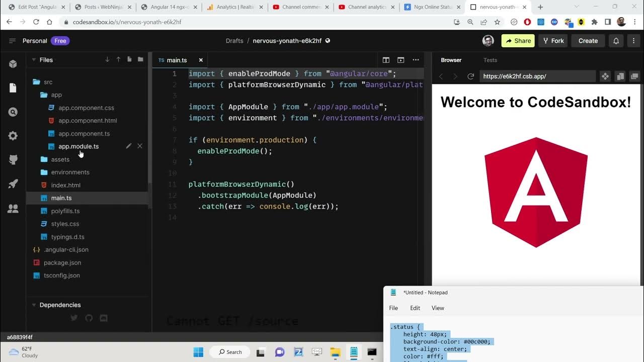Viewport: 644px width, 362px height.
Task: Collapse the Files section
Action: click(x=34, y=60)
